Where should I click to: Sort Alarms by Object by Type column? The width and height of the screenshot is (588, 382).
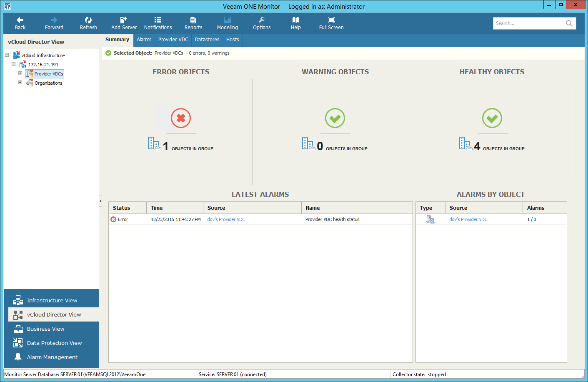[430, 208]
